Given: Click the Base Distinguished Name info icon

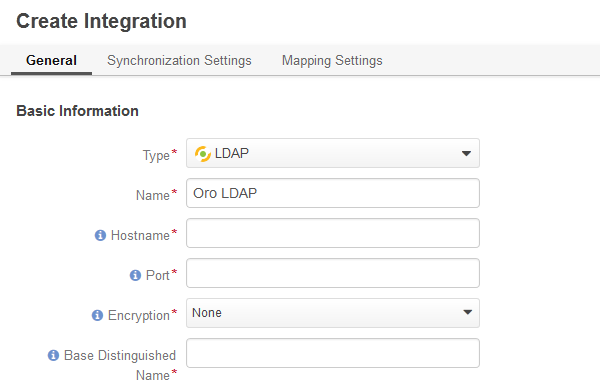Looking at the screenshot, I should 53,356.
